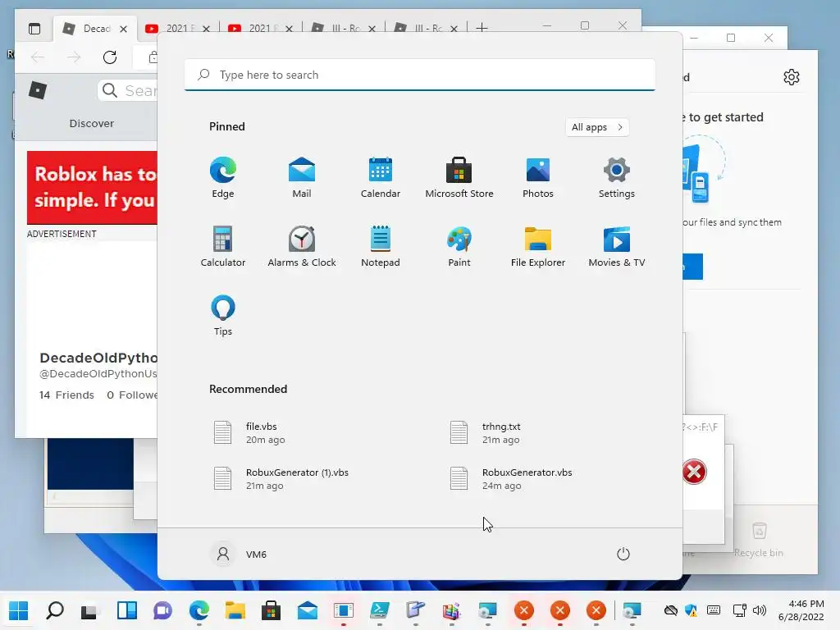Open Task View on the taskbar

click(x=89, y=610)
